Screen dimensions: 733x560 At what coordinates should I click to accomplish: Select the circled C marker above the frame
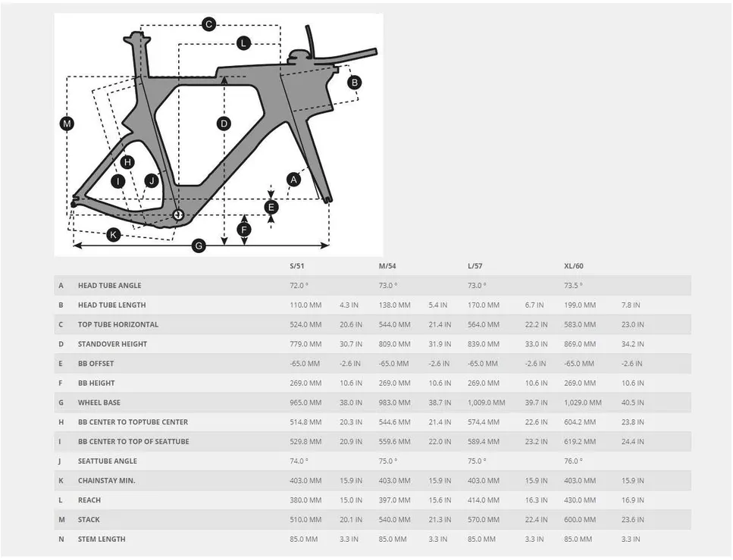tap(209, 24)
